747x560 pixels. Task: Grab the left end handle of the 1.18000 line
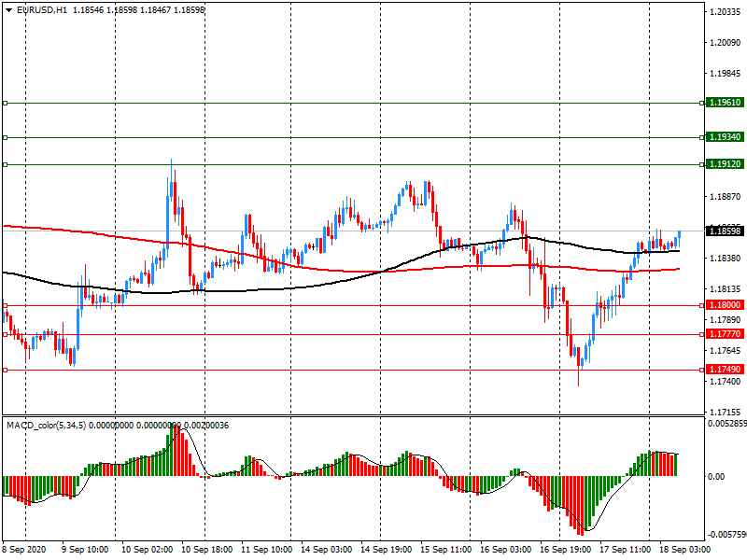[x=6, y=306]
